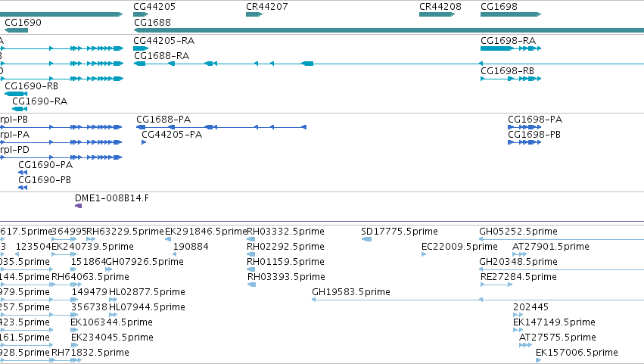Click the RH03393.5prime EST glyph
The image size is (644, 364).
pyautogui.click(x=252, y=285)
